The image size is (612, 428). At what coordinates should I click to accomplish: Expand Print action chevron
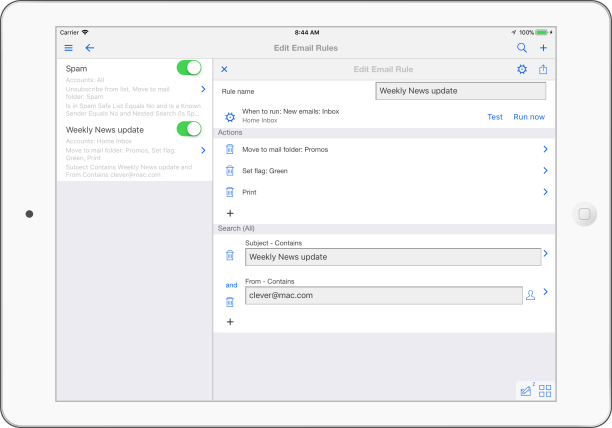click(546, 192)
